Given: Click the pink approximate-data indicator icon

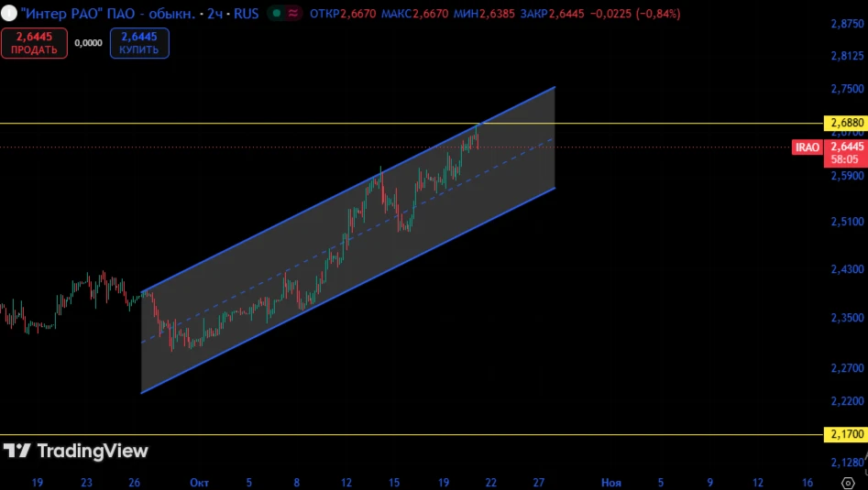Looking at the screenshot, I should click(x=293, y=13).
